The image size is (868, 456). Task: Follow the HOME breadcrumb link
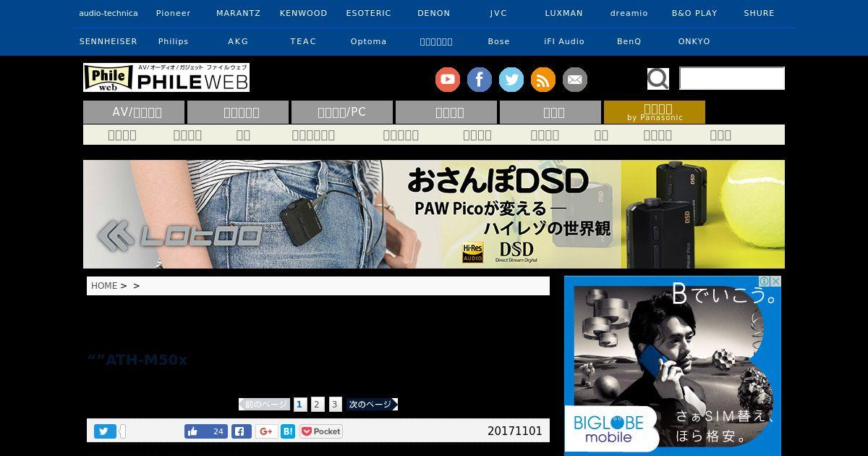pyautogui.click(x=104, y=286)
